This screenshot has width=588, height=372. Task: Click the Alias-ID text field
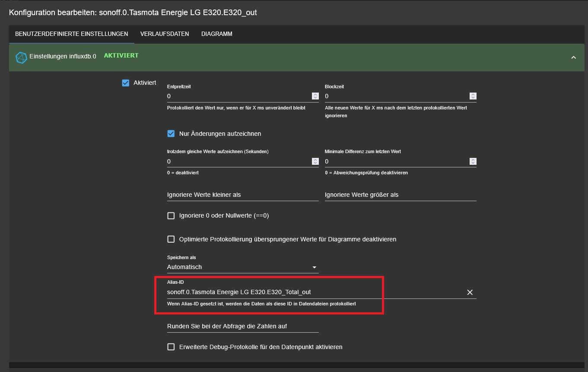click(x=302, y=292)
